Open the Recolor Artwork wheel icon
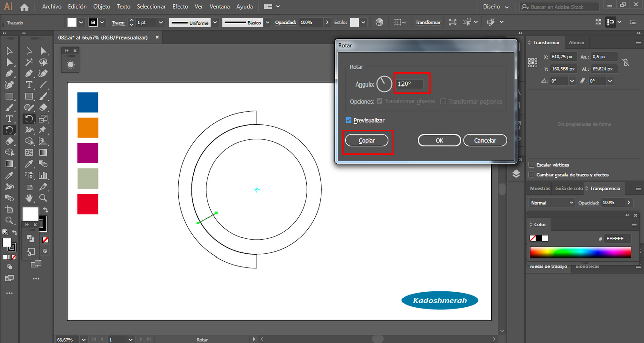This screenshot has width=644, height=343. (x=379, y=22)
